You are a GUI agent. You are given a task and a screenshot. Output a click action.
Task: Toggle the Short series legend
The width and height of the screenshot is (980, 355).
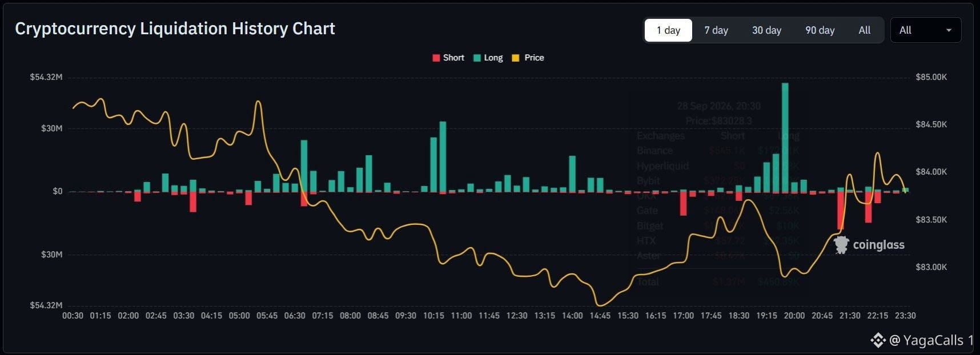(448, 58)
